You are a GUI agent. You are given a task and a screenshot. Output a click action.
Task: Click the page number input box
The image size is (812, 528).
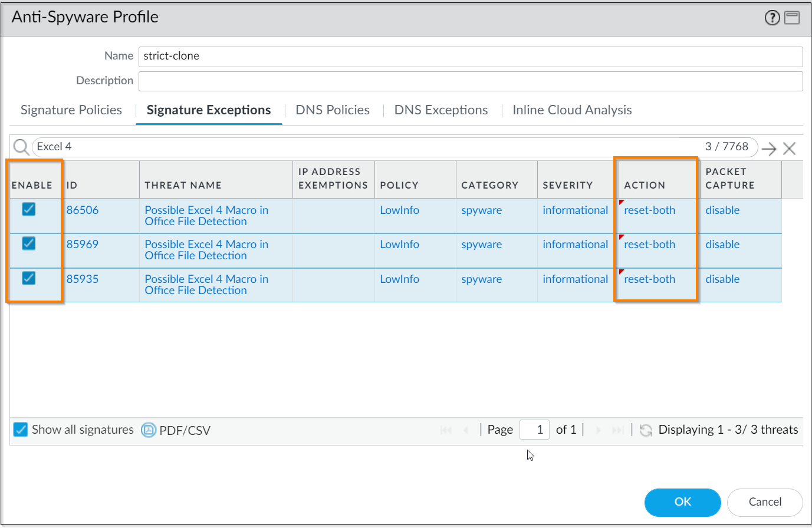pyautogui.click(x=534, y=430)
